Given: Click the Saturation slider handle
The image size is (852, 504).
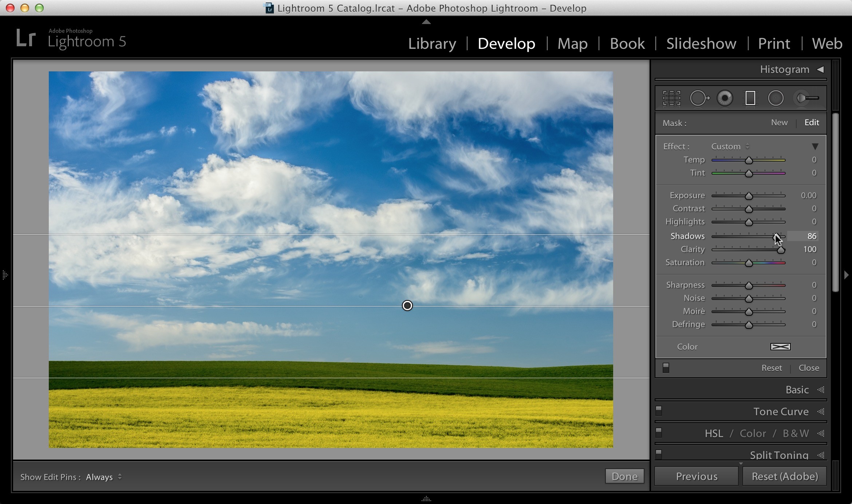Looking at the screenshot, I should 749,263.
